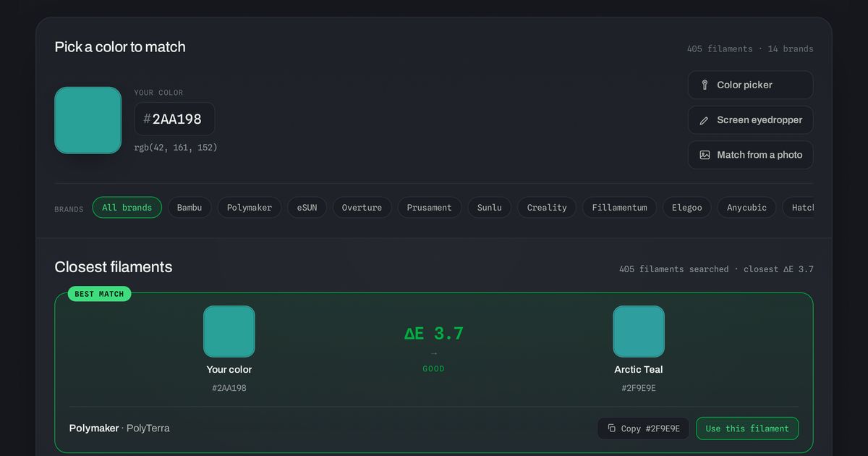Viewport: 868px width, 456px height.
Task: Toggle the eSUN brand filter
Action: pos(307,208)
